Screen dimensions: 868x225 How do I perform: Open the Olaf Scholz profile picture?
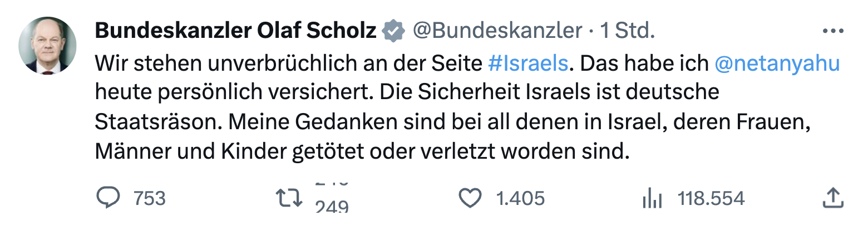(47, 45)
